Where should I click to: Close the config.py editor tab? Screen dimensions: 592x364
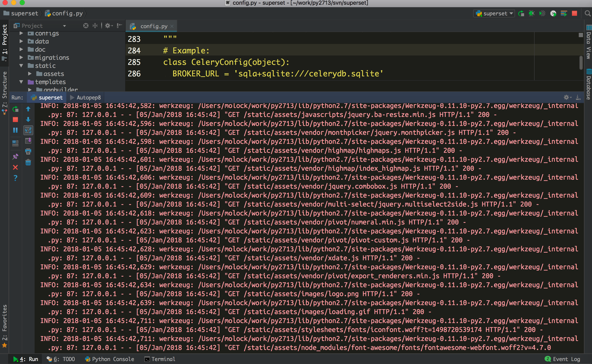point(172,26)
